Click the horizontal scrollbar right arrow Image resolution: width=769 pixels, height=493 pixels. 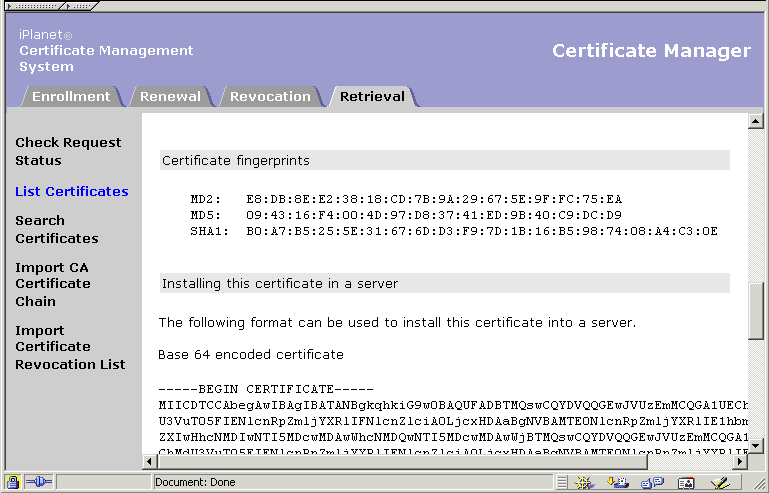(740, 461)
